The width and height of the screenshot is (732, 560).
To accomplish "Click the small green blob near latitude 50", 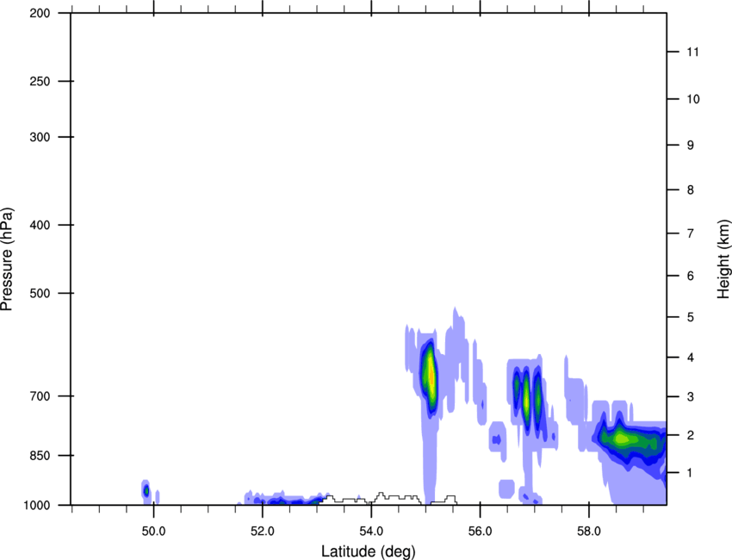I will [146, 491].
